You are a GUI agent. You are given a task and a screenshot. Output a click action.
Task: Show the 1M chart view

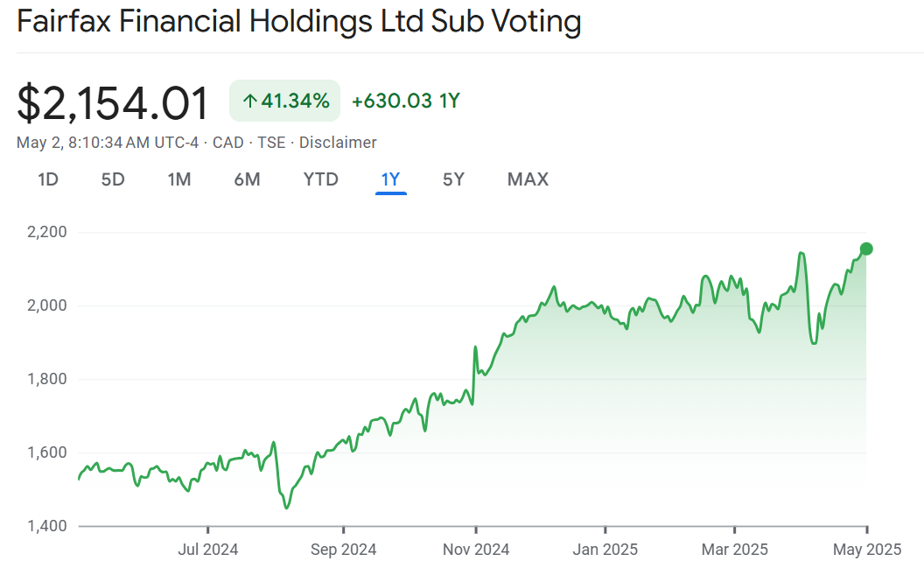[x=179, y=179]
